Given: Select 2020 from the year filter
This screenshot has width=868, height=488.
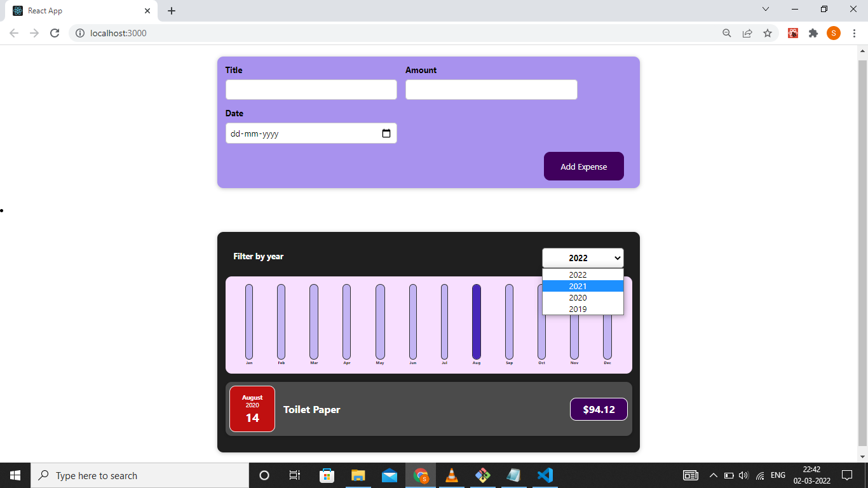Looking at the screenshot, I should pos(578,297).
